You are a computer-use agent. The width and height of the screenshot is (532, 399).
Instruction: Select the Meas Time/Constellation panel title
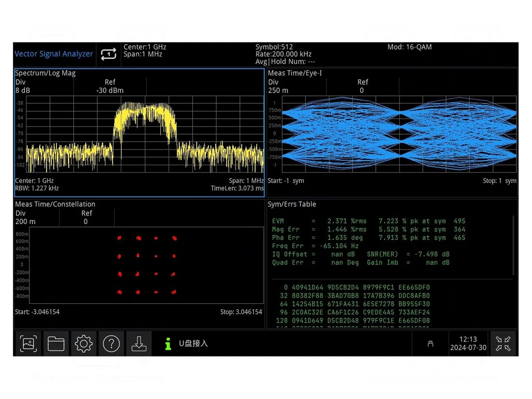coord(55,204)
